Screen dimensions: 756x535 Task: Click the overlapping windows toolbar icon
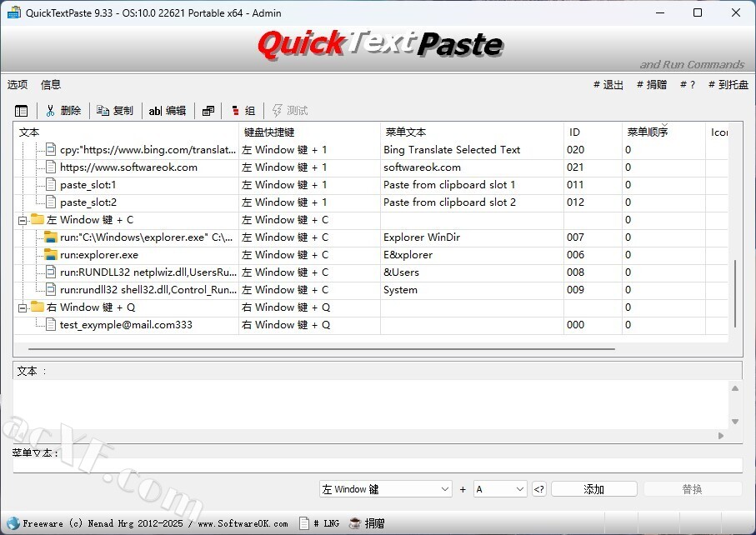tap(208, 111)
